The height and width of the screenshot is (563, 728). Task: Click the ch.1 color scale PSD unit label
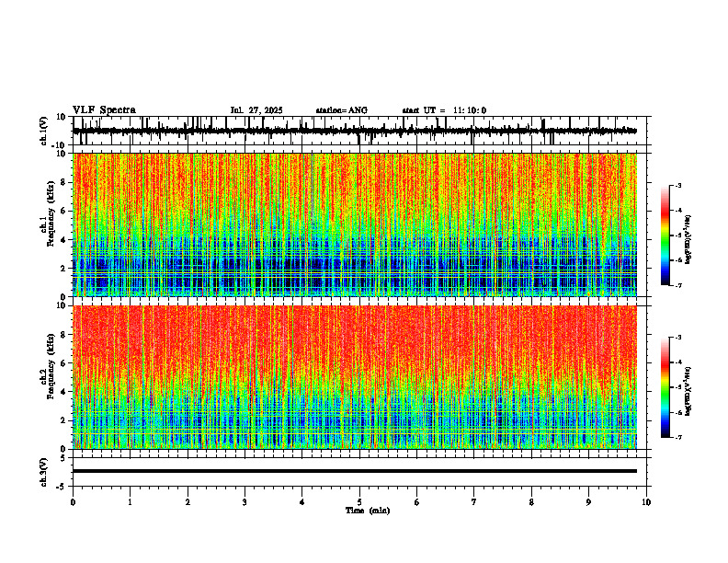pos(688,240)
